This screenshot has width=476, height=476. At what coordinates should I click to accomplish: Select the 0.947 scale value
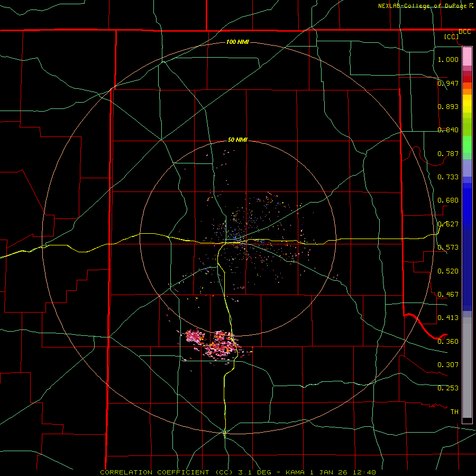click(x=448, y=83)
